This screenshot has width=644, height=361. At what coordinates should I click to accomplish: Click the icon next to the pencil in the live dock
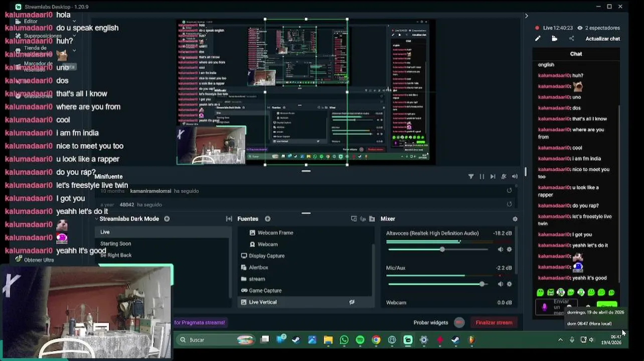tap(554, 39)
